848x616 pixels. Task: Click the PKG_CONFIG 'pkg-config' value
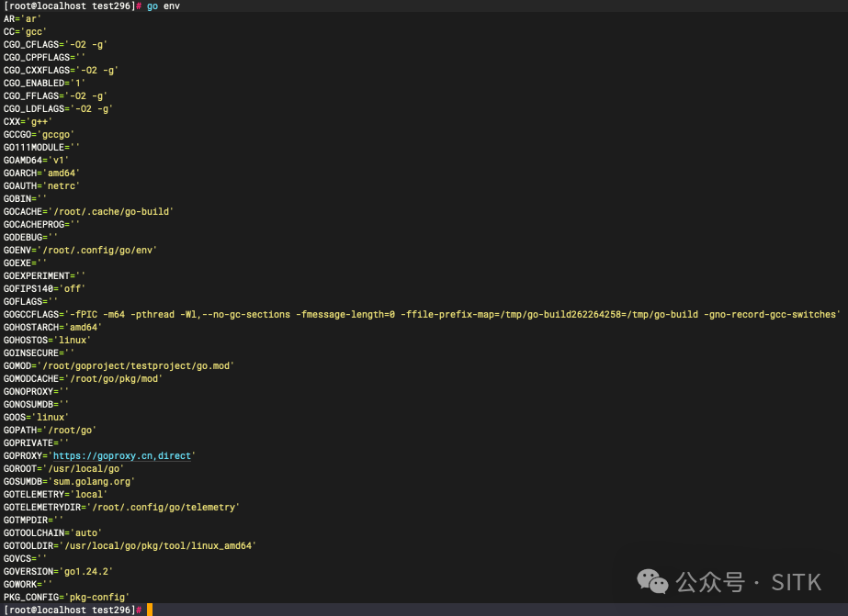[97, 597]
